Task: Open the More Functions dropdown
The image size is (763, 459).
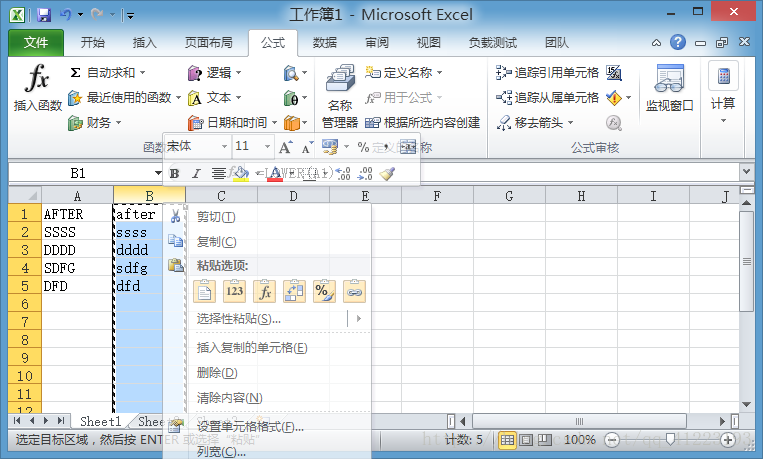Action: (295, 123)
